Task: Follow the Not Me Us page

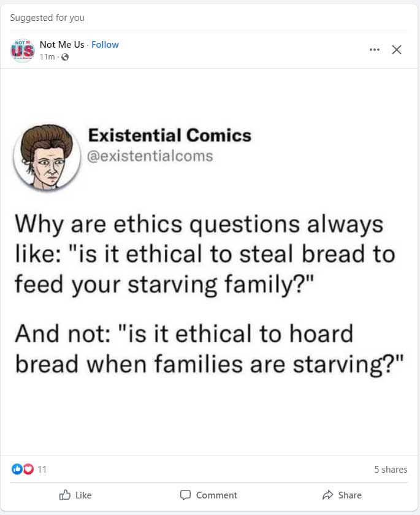Action: [105, 45]
